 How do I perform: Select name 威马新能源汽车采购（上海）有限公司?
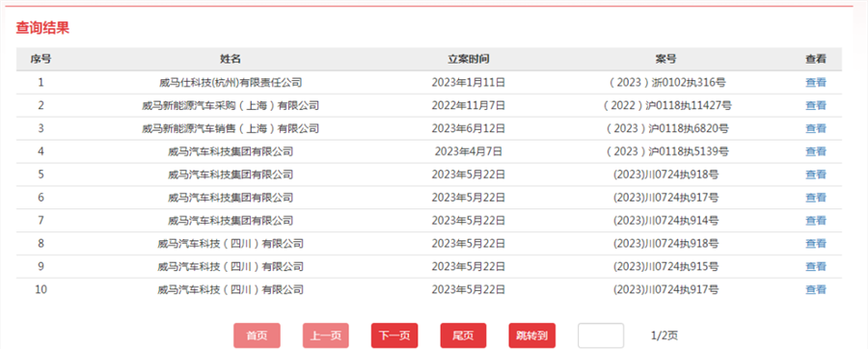[x=231, y=106]
